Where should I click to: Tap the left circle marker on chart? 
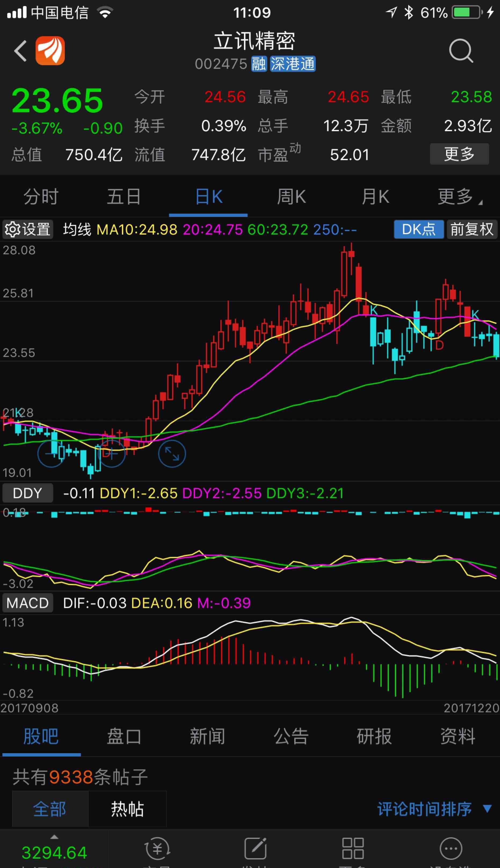[51, 454]
